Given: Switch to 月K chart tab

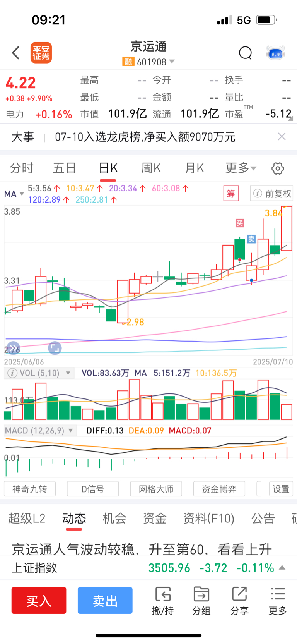Looking at the screenshot, I should point(194,168).
